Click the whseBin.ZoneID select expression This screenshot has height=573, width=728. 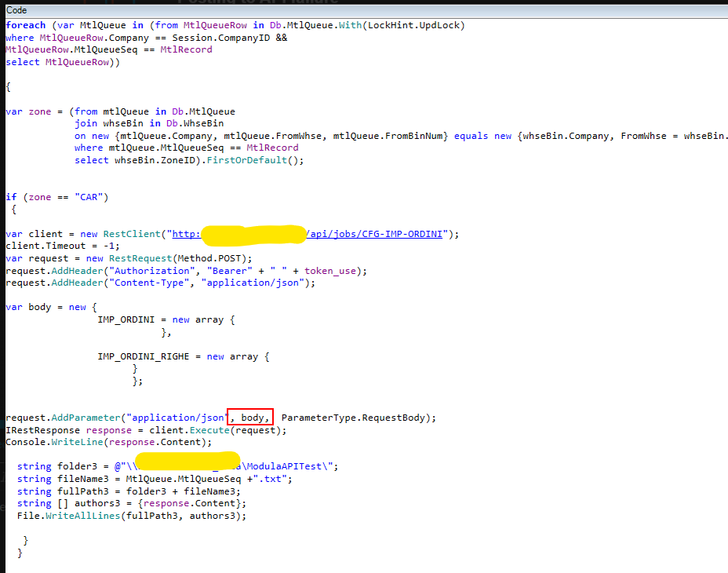(155, 159)
